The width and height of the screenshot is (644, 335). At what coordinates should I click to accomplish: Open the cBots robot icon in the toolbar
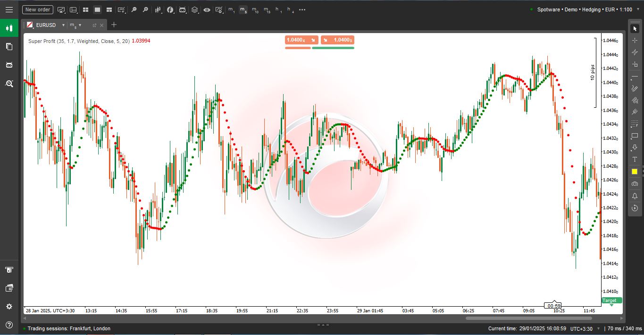pyautogui.click(x=182, y=9)
